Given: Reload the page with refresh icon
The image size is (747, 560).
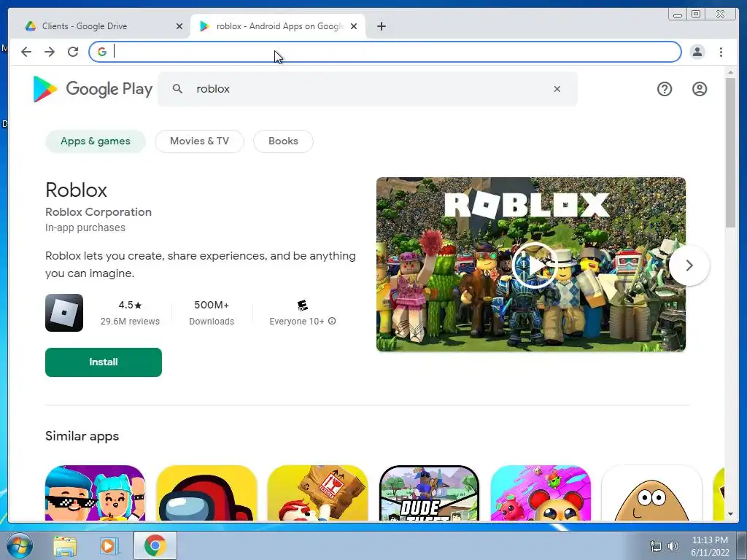Looking at the screenshot, I should tap(73, 52).
